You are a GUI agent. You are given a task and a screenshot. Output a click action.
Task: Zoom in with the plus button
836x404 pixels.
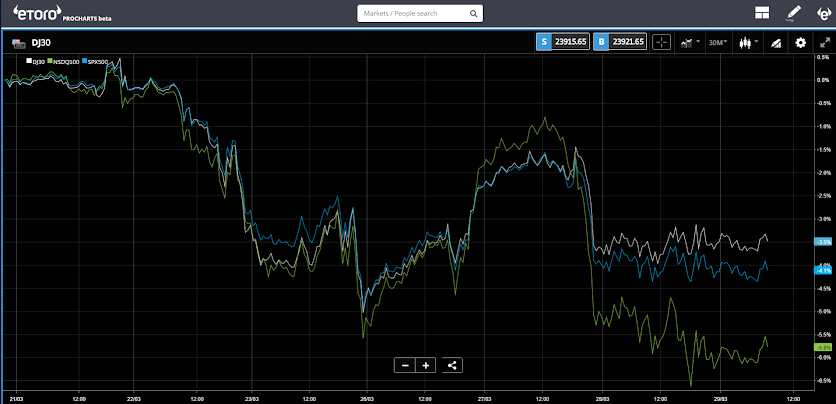pos(425,365)
